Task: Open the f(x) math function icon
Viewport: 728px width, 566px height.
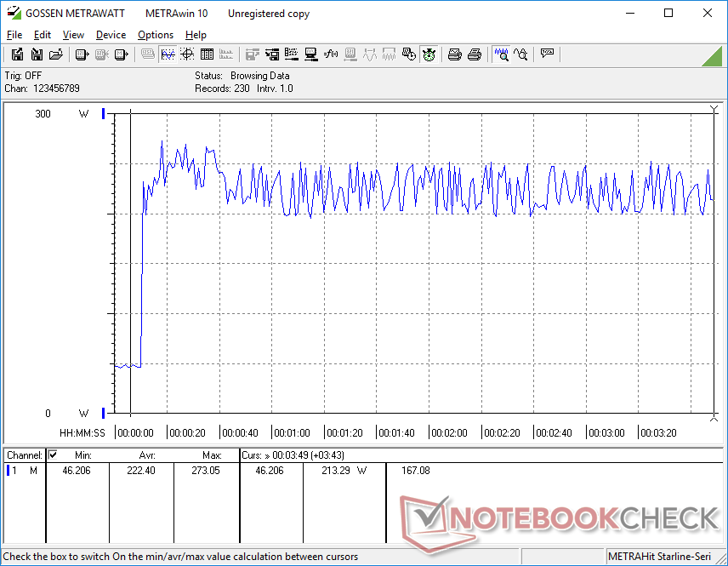Action: point(331,54)
